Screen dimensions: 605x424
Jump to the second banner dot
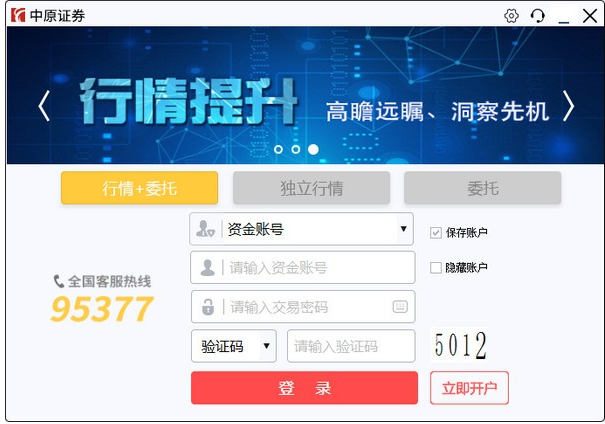click(296, 149)
